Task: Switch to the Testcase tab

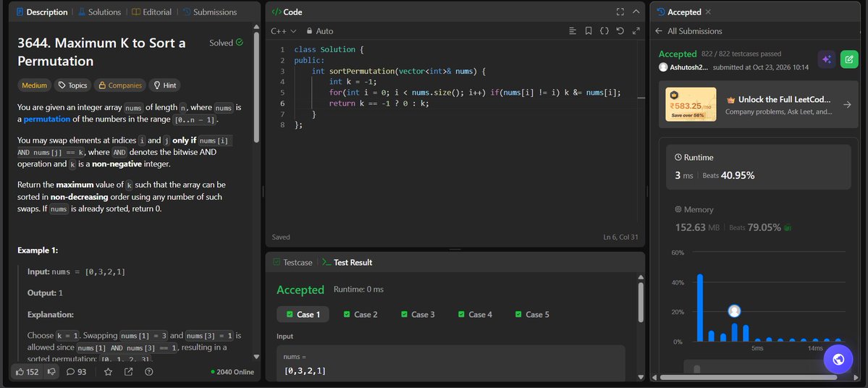Action: point(292,262)
